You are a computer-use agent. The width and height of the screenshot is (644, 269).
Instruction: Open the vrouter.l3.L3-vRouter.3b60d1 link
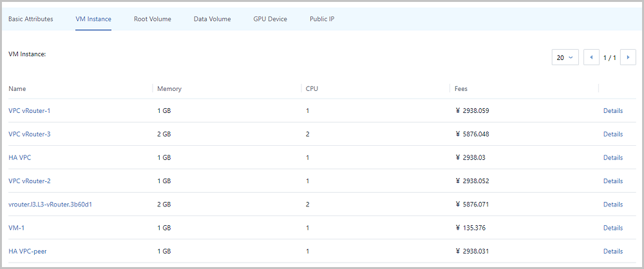[x=50, y=204]
